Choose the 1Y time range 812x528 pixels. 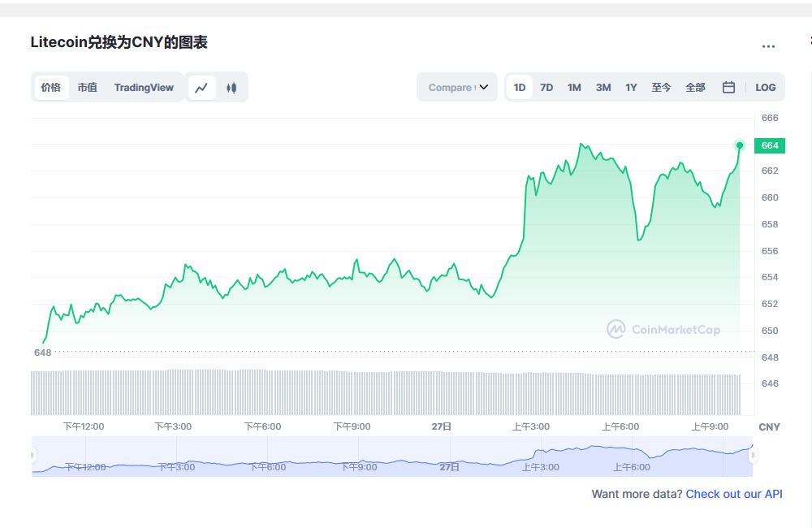(631, 88)
